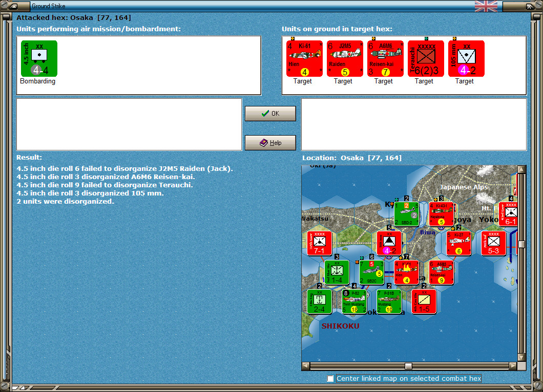Screen dimensions: 543x392
Task: Click the empty list box right of OK
Action: [x=414, y=124]
